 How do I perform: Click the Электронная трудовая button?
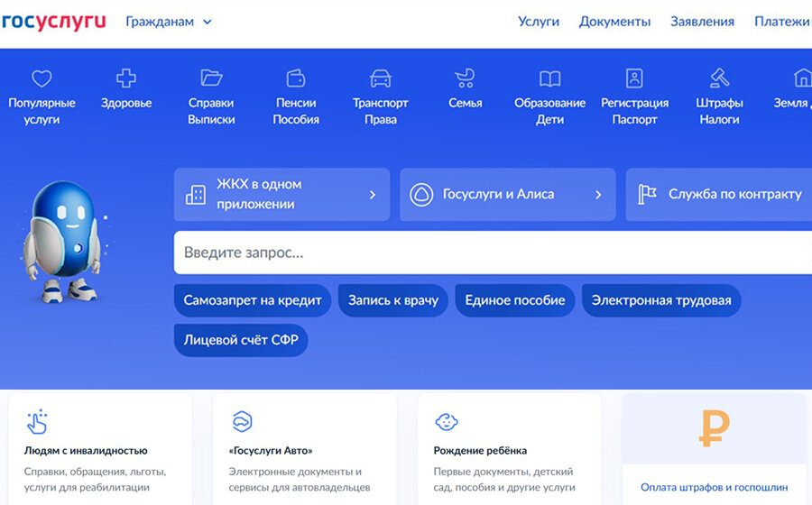[x=661, y=300]
